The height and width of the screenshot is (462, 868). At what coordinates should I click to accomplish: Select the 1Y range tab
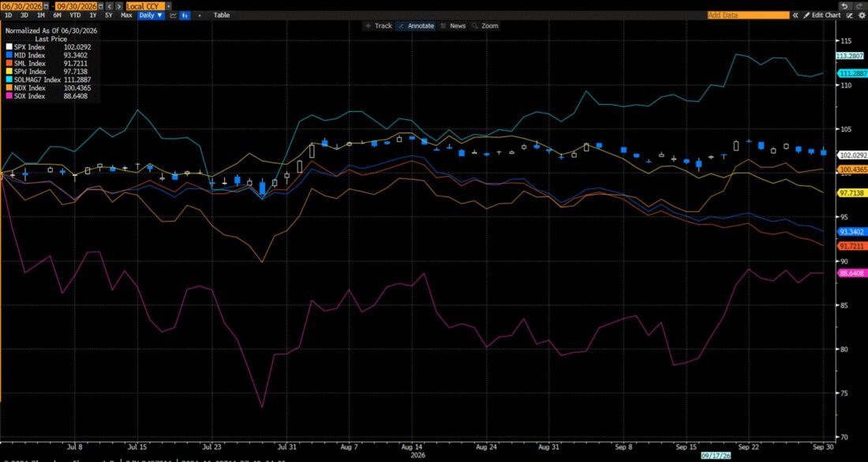[93, 16]
